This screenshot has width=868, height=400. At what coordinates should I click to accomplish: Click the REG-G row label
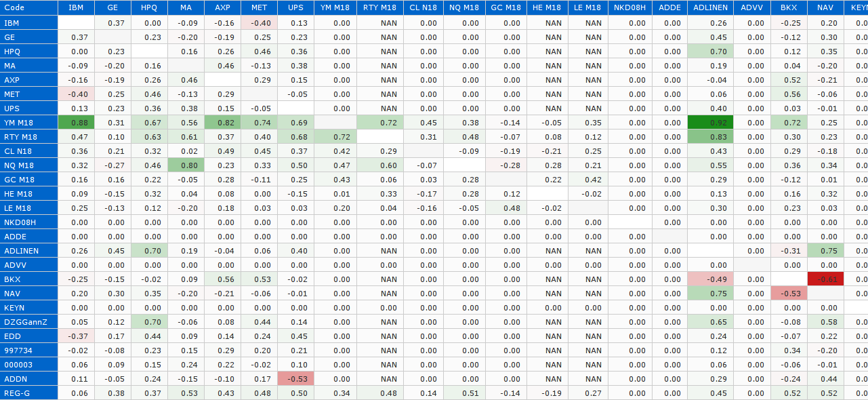(29, 393)
